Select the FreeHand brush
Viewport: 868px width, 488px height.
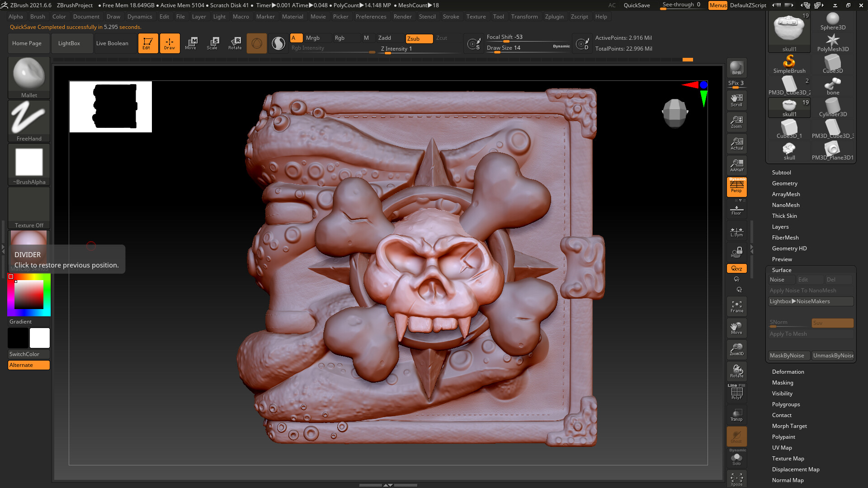click(28, 120)
